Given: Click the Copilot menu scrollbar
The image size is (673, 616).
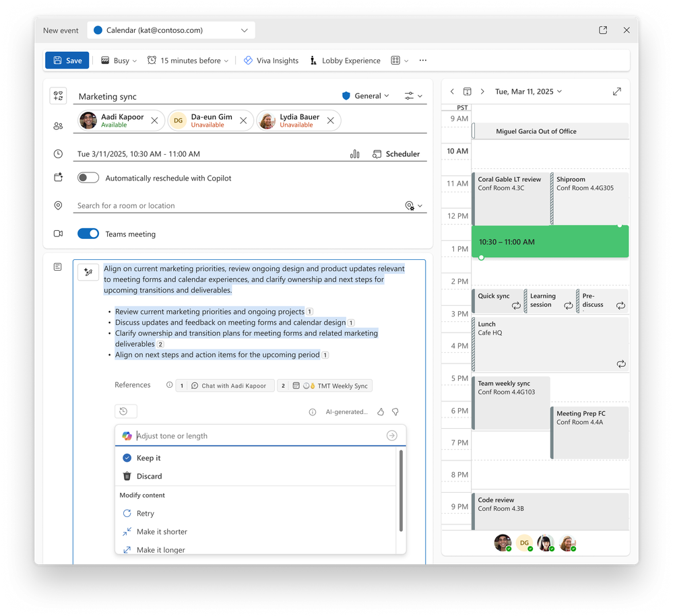Looking at the screenshot, I should [401, 491].
